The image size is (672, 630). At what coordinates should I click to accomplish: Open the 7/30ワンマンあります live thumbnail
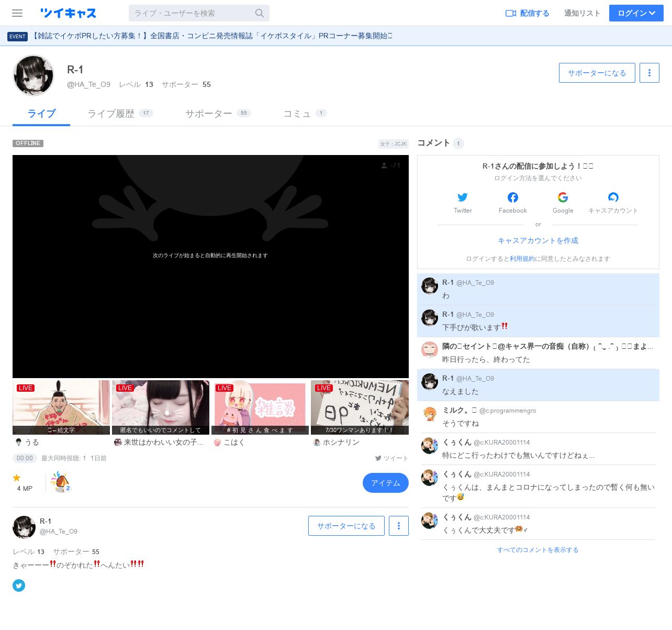360,407
